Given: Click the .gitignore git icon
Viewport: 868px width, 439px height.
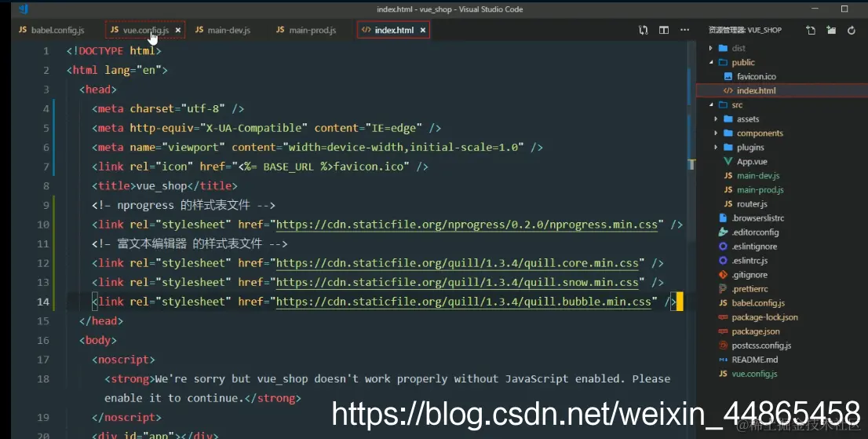Looking at the screenshot, I should pyautogui.click(x=723, y=275).
